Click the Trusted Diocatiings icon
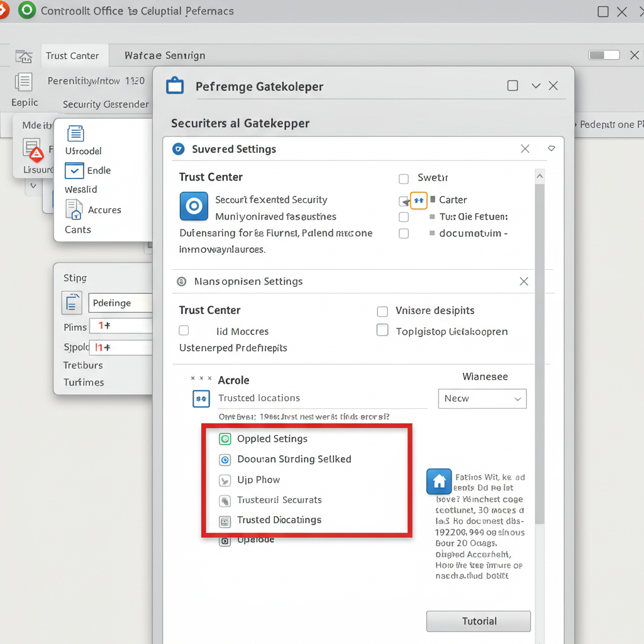 pyautogui.click(x=225, y=521)
